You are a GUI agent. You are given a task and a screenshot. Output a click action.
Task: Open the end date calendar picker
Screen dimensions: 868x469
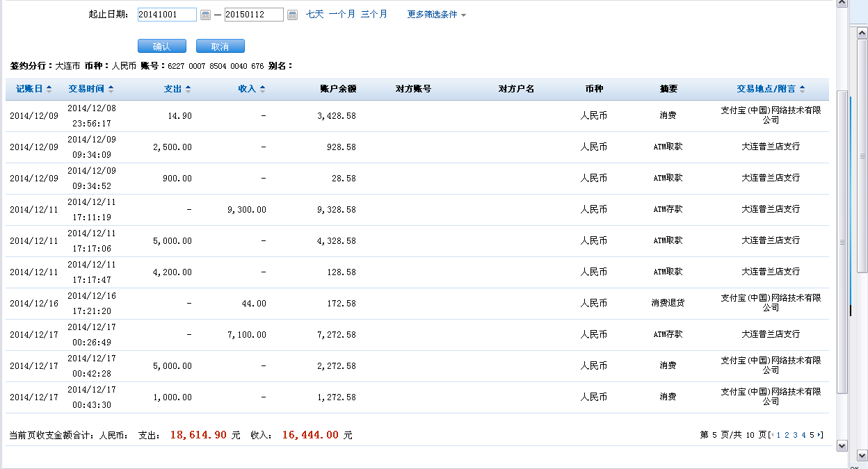[x=292, y=15]
